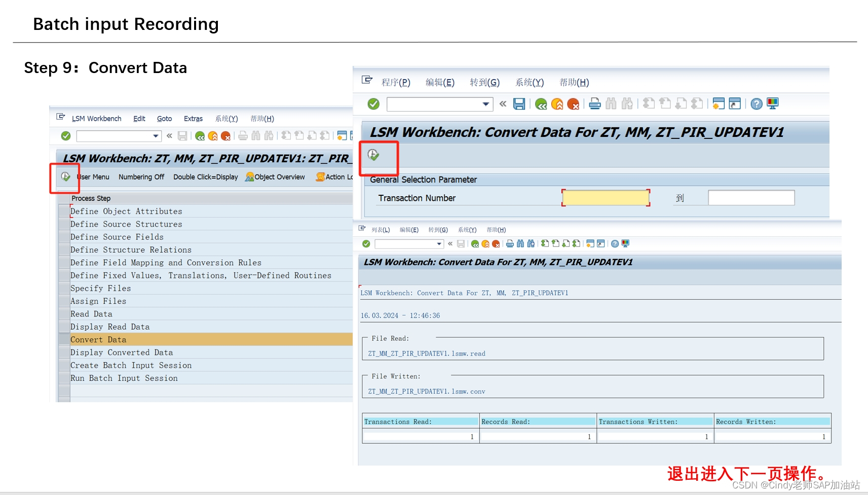Screen dimensions: 868x495
Task: Confirm with the green checkmark Enter icon
Action: pos(373,103)
